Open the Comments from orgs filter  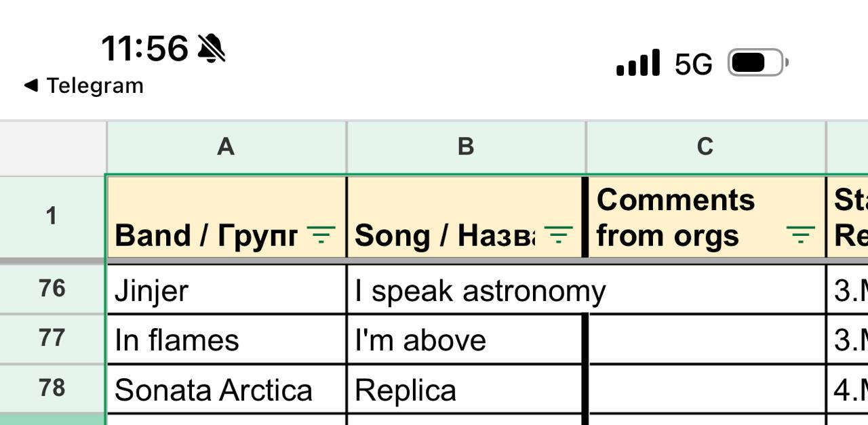(x=800, y=235)
